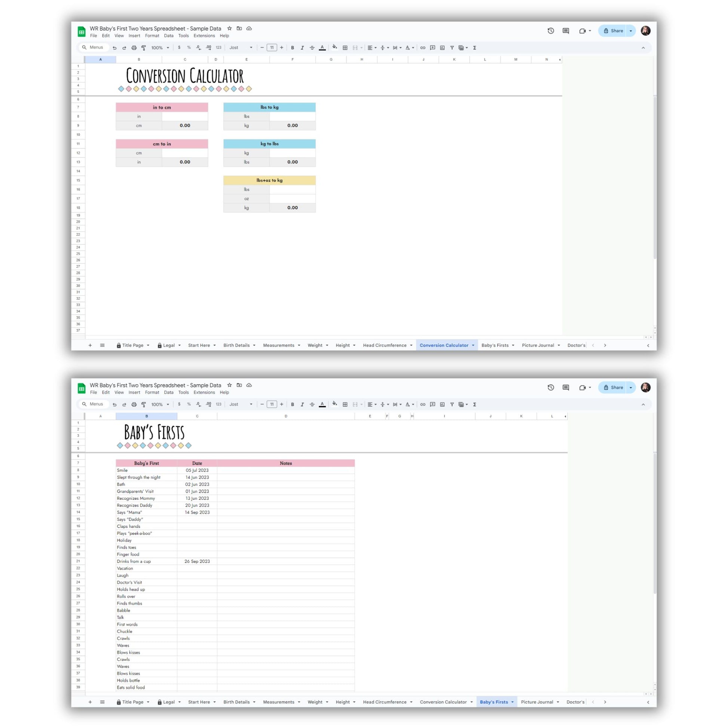Star the document in the bottom window

pyautogui.click(x=229, y=385)
